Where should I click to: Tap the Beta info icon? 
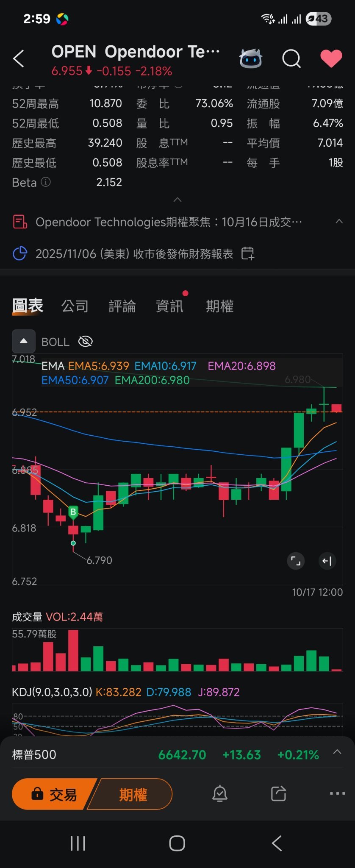point(46,182)
